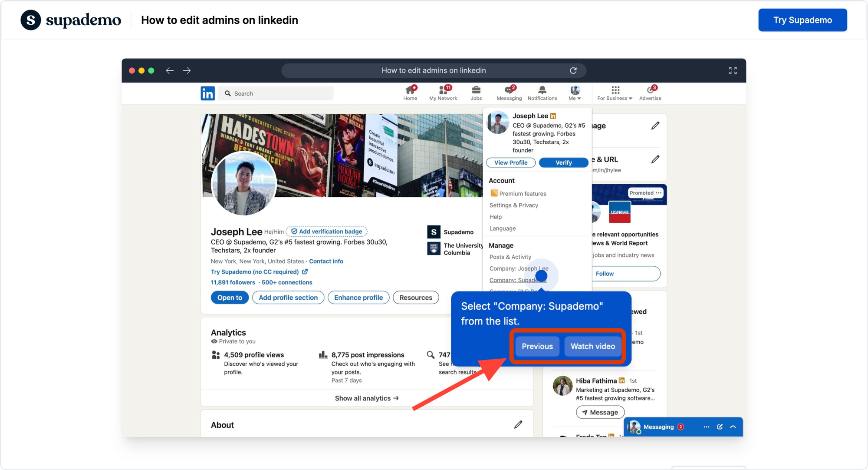This screenshot has height=470, width=868.
Task: Click Show all analytics link
Action: pyautogui.click(x=367, y=398)
